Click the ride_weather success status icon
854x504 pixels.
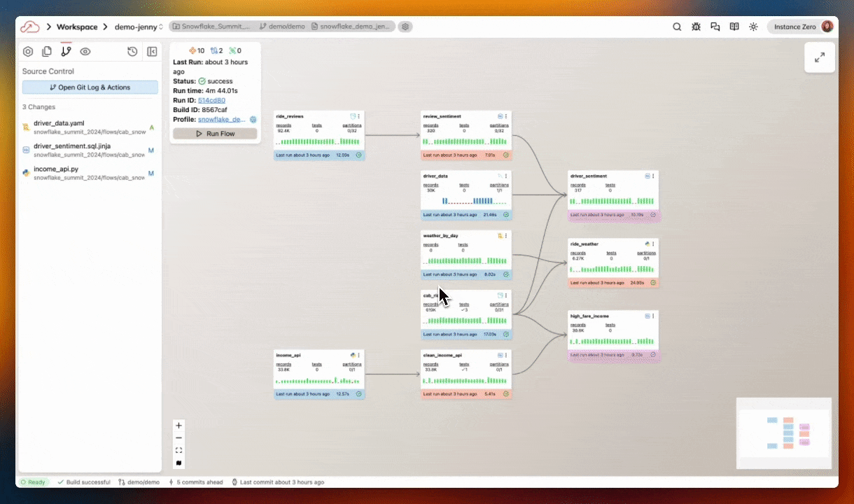[652, 283]
